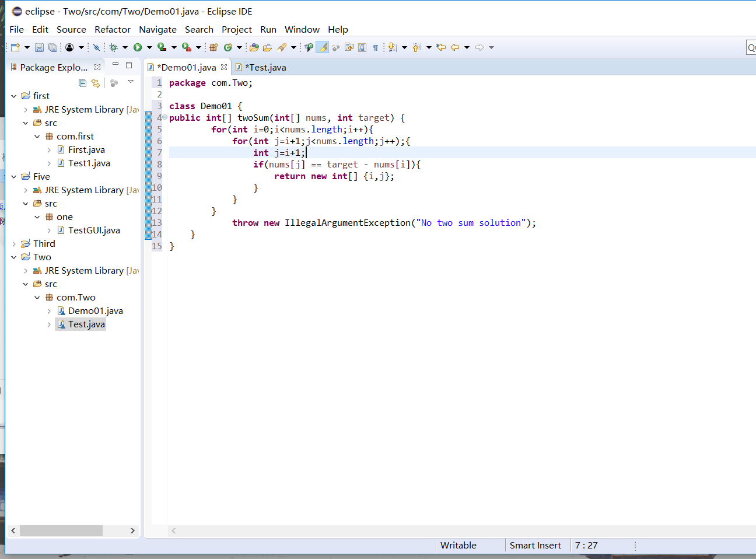
Task: Click the focus task icon in Package Explorer
Action: point(114,83)
